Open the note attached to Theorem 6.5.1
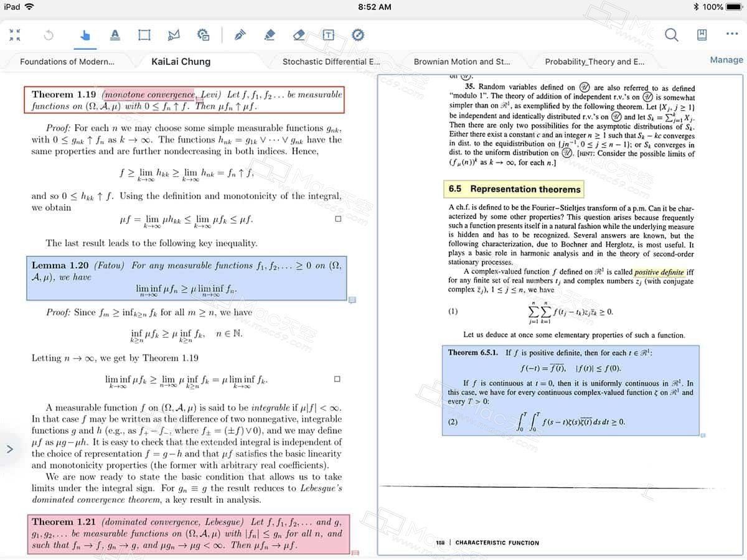The height and width of the screenshot is (560, 747). coord(703,436)
